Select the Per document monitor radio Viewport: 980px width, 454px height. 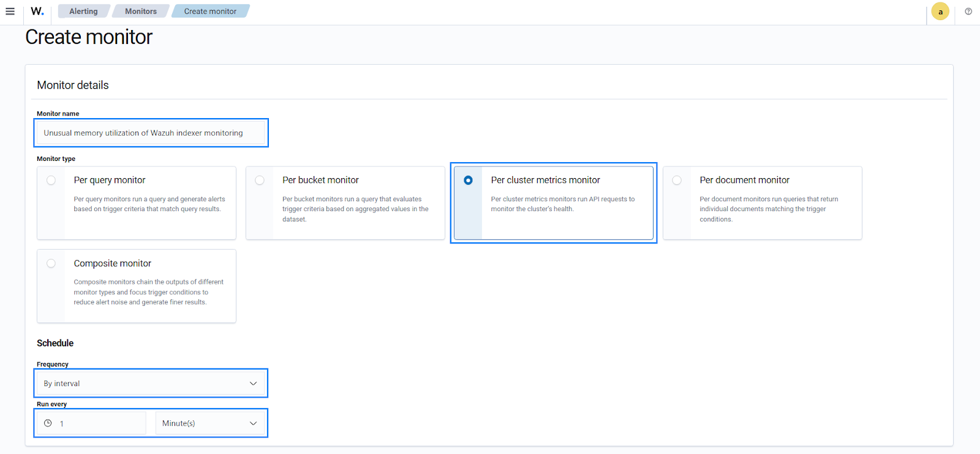[x=677, y=180]
